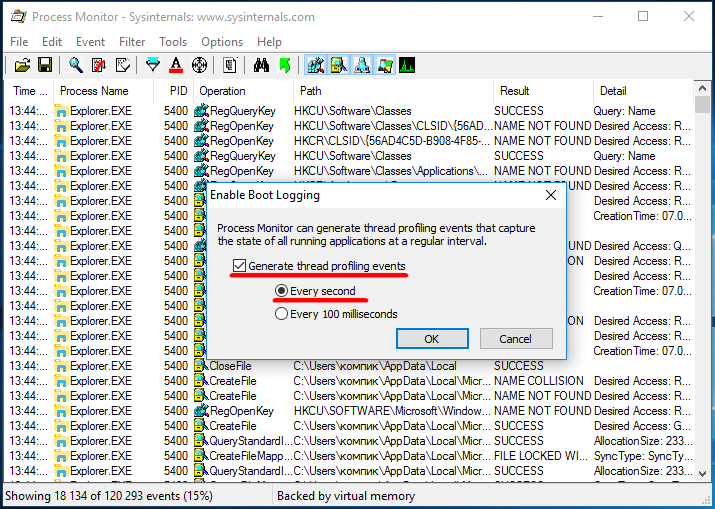
Task: Click HKCU\Software\Classes\Applications path cell
Action: coord(391,171)
